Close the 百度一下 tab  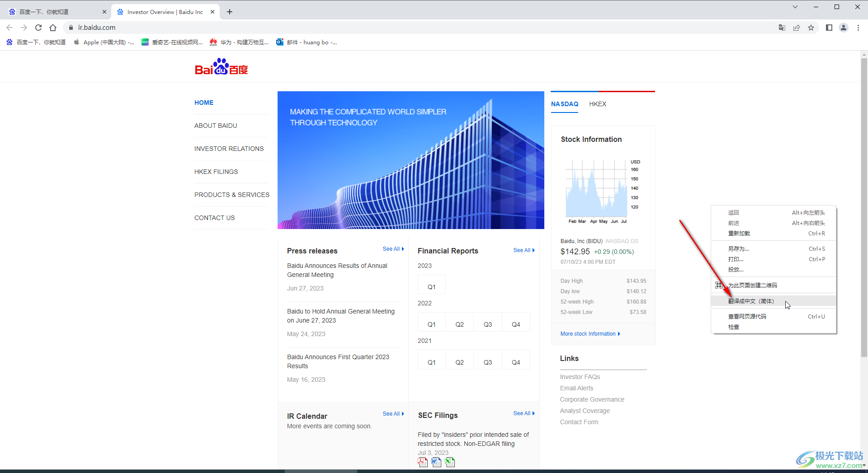click(104, 12)
